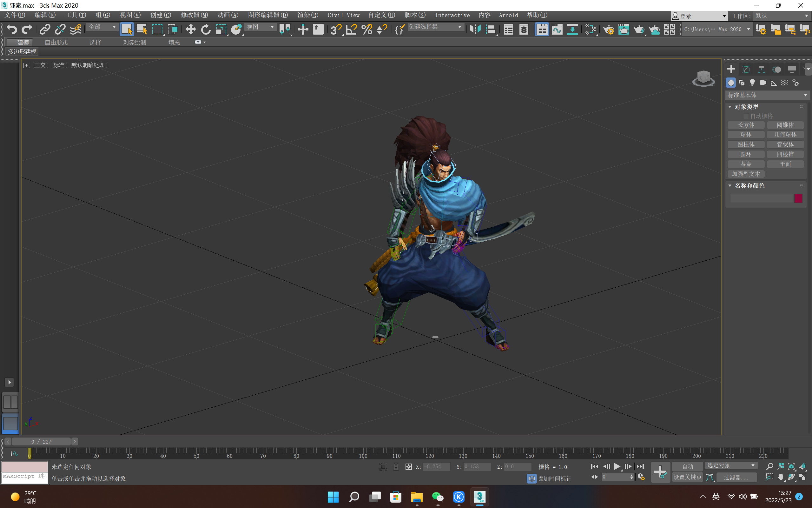Viewport: 812px width, 508px height.
Task: Open the Hierarchy panel tab icon
Action: [x=762, y=70]
